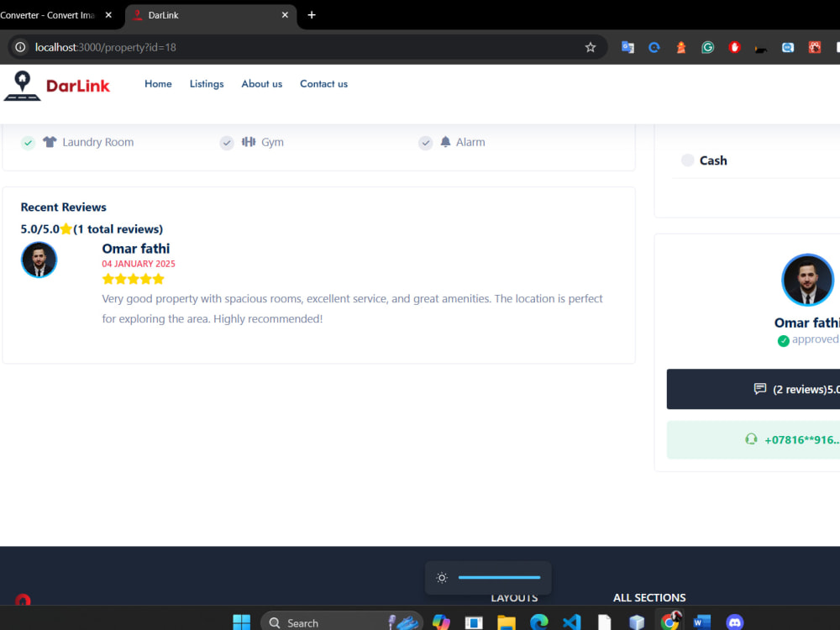Click reviewer name Omar fathi in review

click(x=135, y=249)
